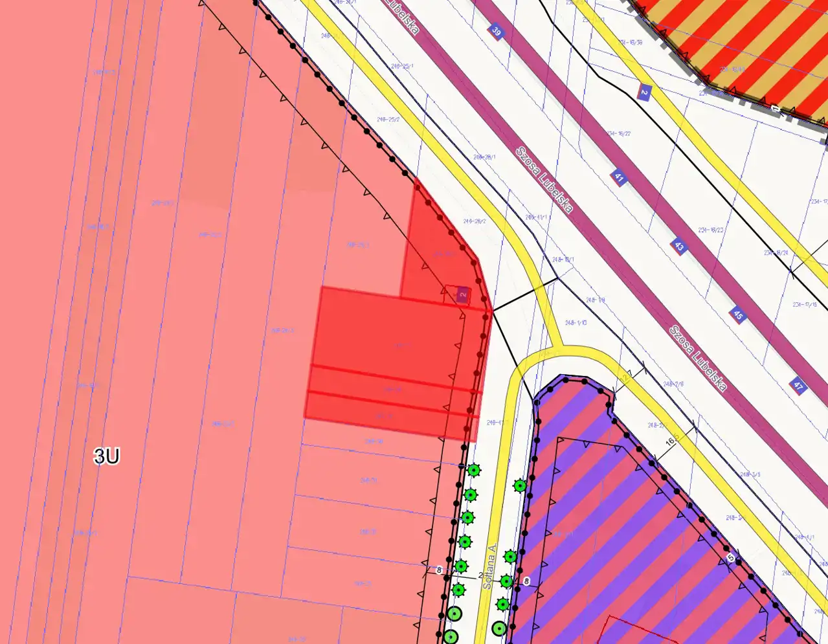Click the dimension label 16 beside the yellow road
Viewport: 828px width, 644px height.
671,439
